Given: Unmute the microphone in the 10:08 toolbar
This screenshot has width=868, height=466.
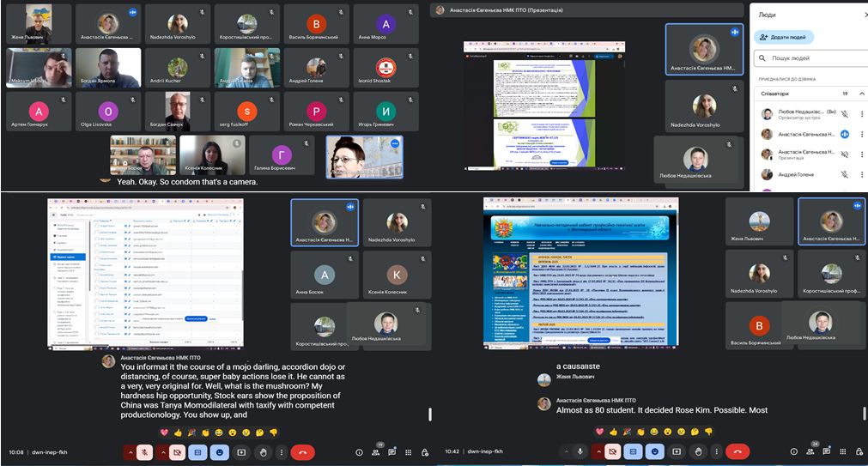Looking at the screenshot, I should coord(145,451).
